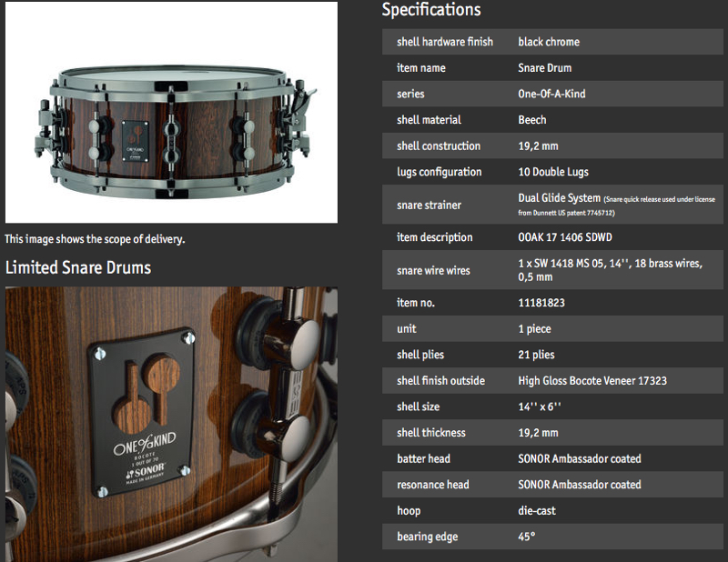Select the "Dual Glide System" text
Viewport: 728px width, 562px height.
[559, 198]
